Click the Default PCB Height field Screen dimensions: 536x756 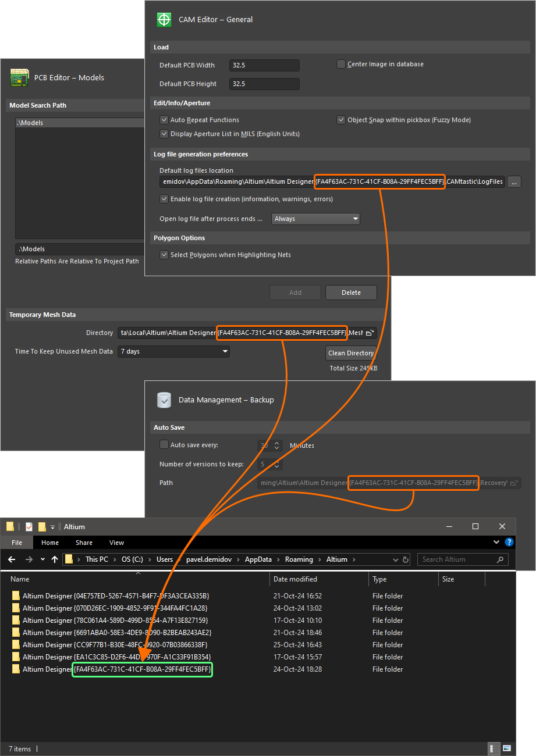pyautogui.click(x=264, y=84)
